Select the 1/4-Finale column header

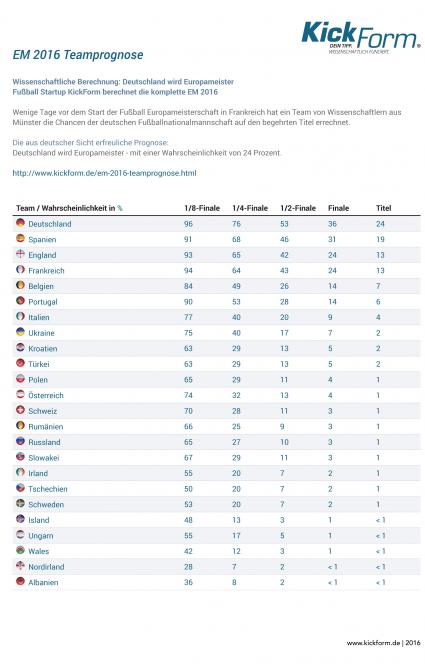tap(250, 208)
